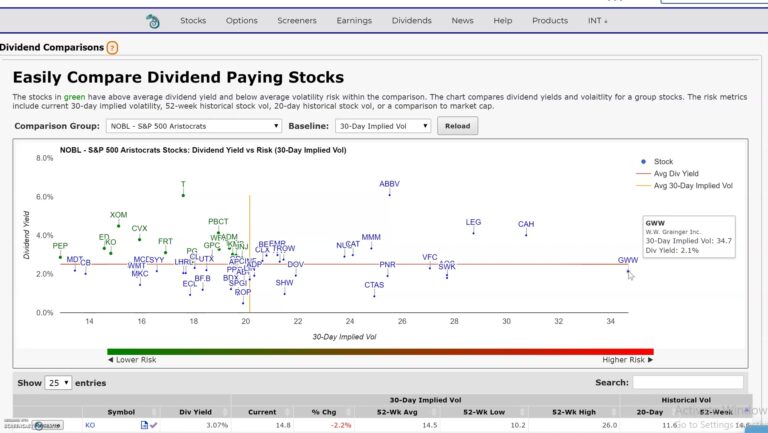Image resolution: width=768 pixels, height=433 pixels.
Task: Focus the table Search field
Action: [688, 382]
